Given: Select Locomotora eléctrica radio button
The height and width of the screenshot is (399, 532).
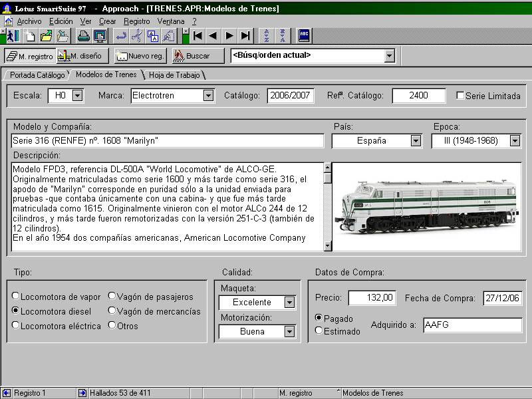Looking at the screenshot, I should [15, 325].
